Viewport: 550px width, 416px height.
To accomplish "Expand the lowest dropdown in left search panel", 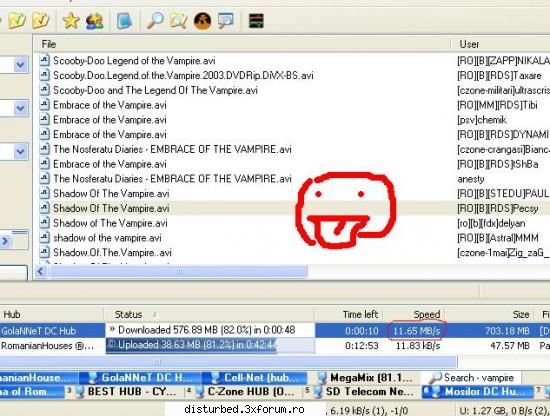I will tap(20, 152).
